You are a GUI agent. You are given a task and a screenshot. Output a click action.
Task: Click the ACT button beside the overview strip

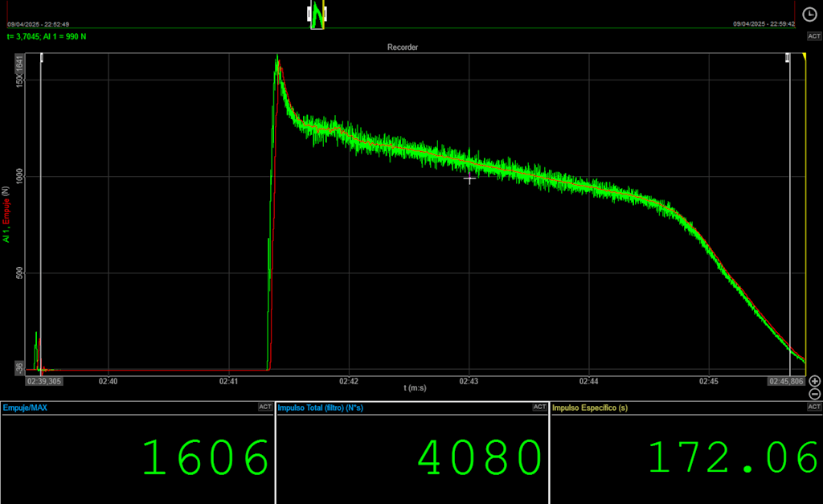tap(814, 36)
